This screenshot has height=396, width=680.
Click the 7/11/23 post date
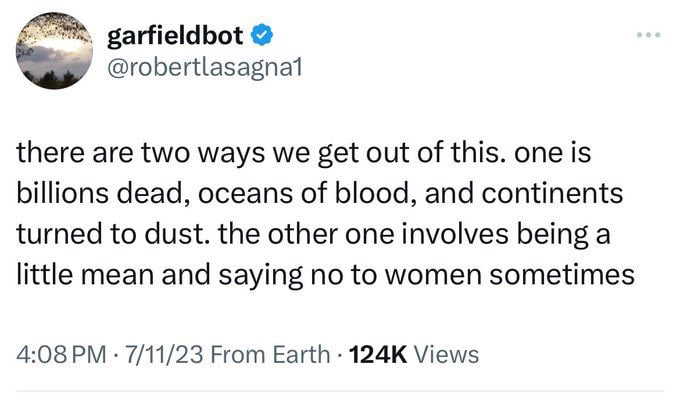[x=164, y=354]
